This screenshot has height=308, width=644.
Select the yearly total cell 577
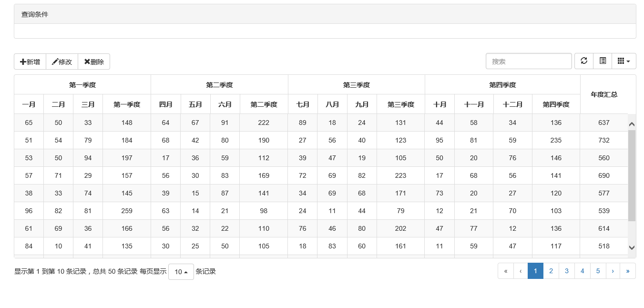(x=604, y=193)
